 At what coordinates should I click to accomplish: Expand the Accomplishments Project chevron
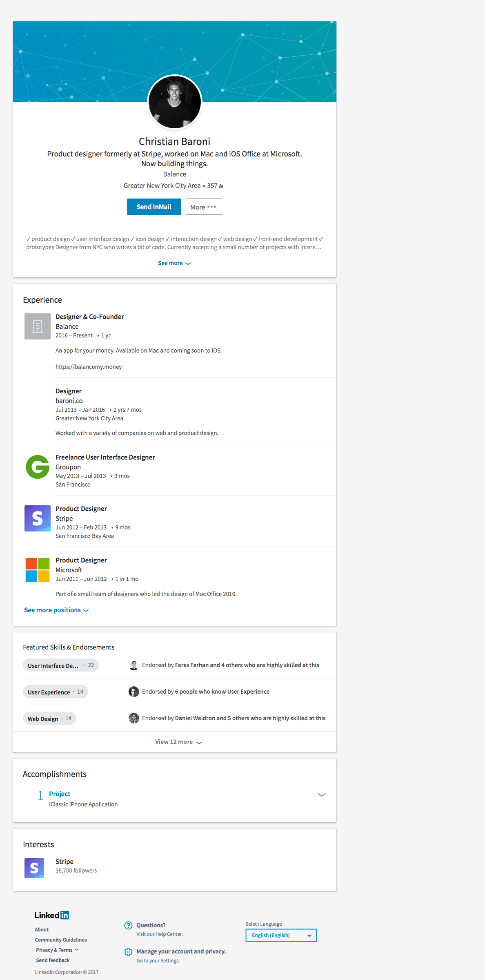coord(322,795)
